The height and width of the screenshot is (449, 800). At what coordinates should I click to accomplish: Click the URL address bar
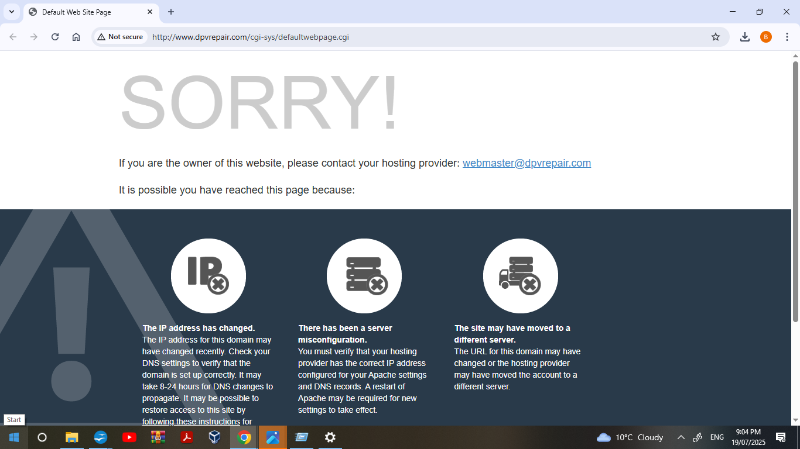click(x=400, y=37)
